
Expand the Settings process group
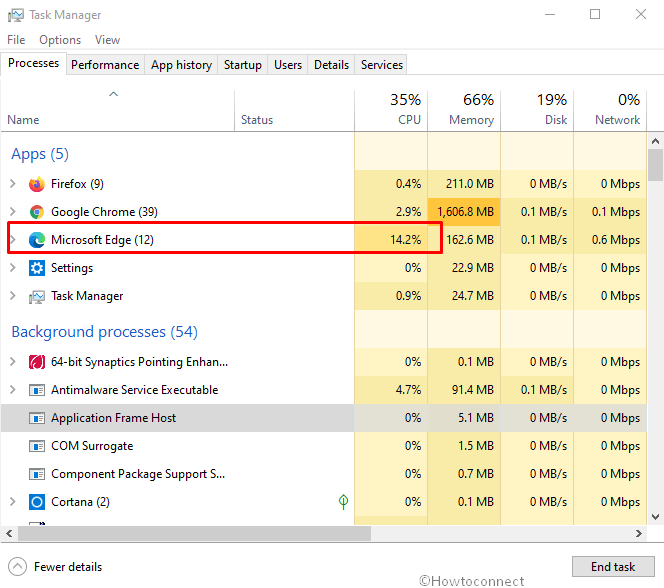point(13,268)
